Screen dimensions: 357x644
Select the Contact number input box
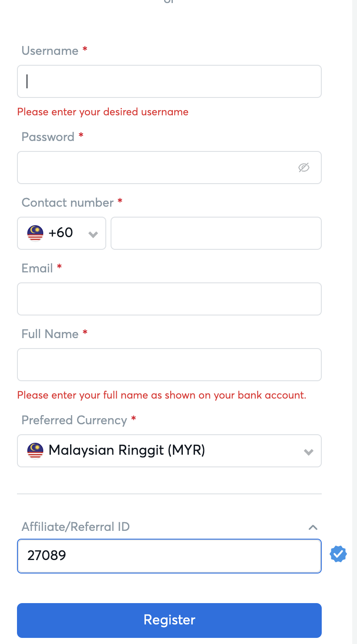(x=216, y=233)
